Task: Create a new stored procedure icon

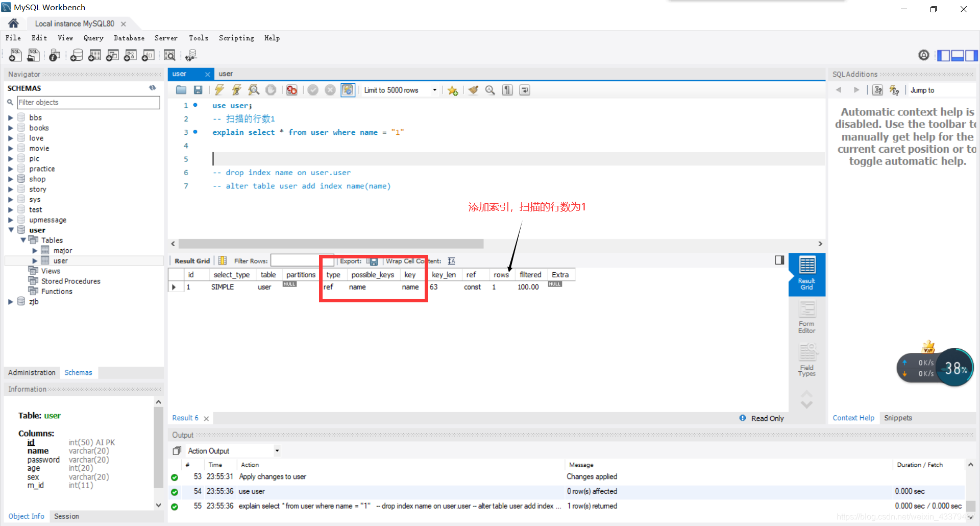Action: (x=130, y=55)
